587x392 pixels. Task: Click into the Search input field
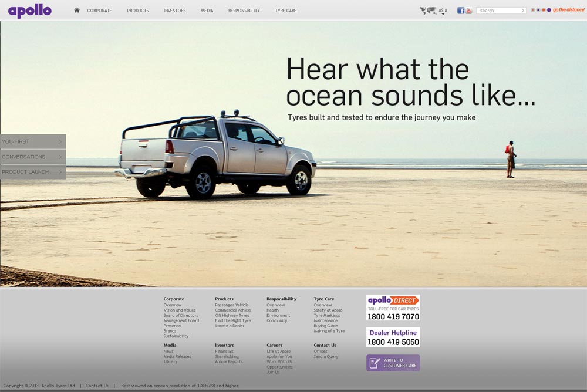click(x=498, y=11)
